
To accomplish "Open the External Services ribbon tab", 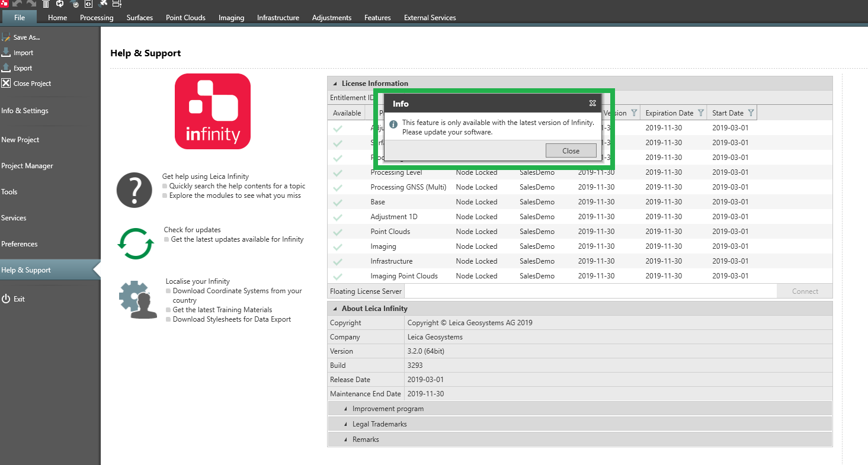I will pyautogui.click(x=430, y=18).
